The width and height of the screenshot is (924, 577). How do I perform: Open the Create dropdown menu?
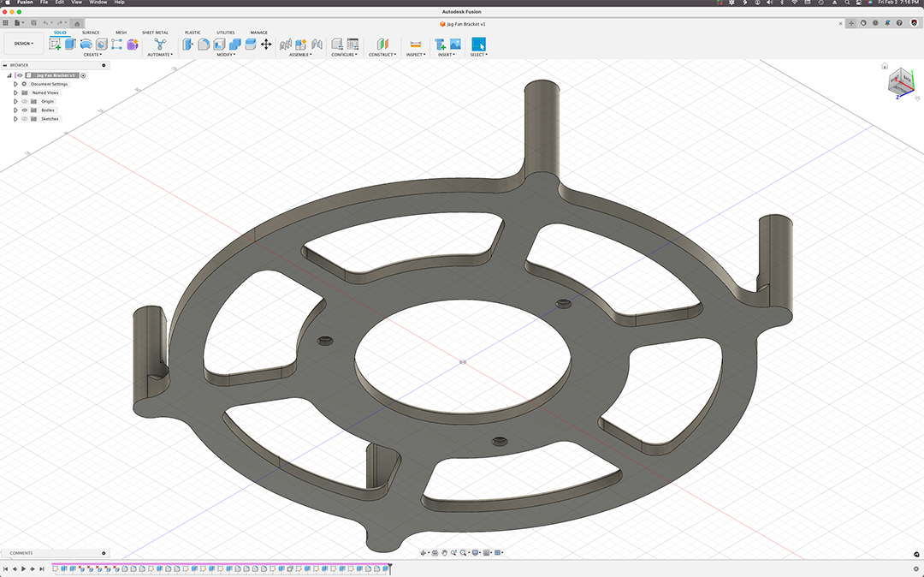tap(92, 55)
